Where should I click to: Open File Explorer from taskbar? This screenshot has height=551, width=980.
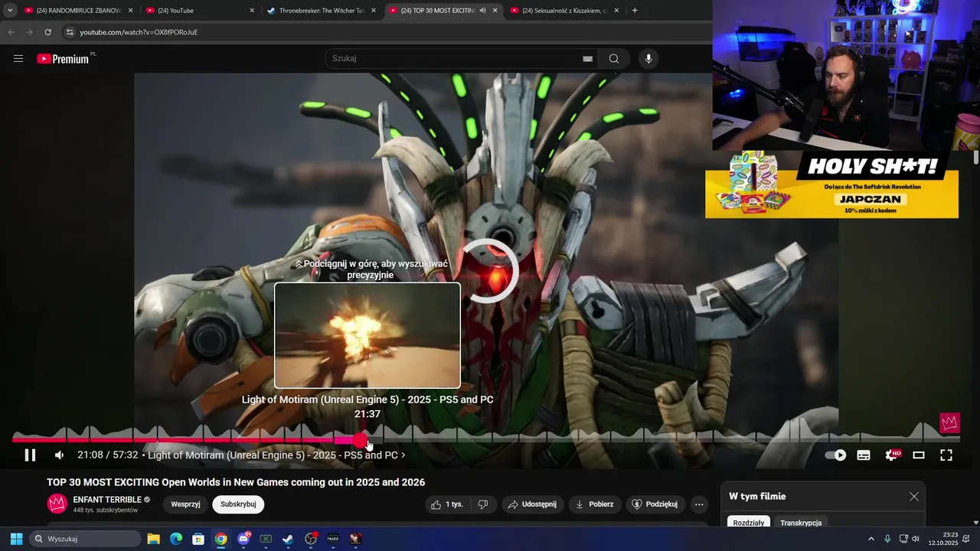pos(153,539)
